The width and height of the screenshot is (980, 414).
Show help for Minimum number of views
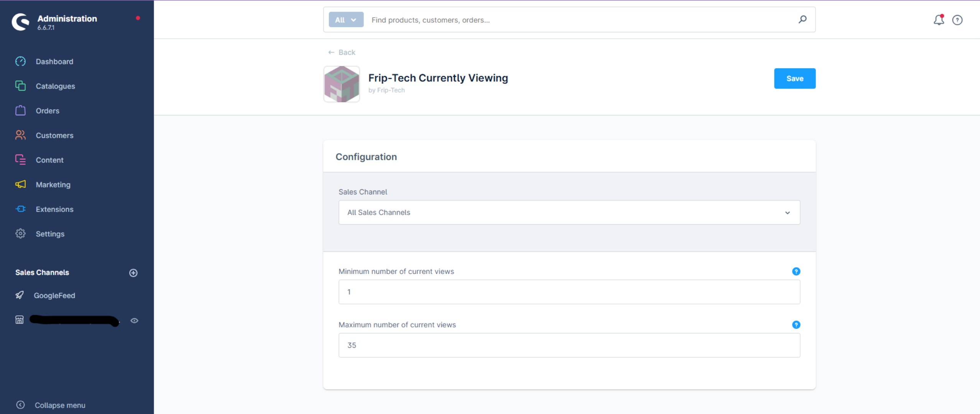796,271
